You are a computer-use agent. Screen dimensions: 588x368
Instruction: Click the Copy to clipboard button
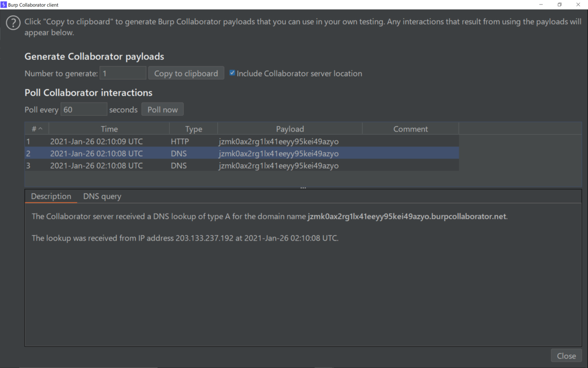coord(186,73)
